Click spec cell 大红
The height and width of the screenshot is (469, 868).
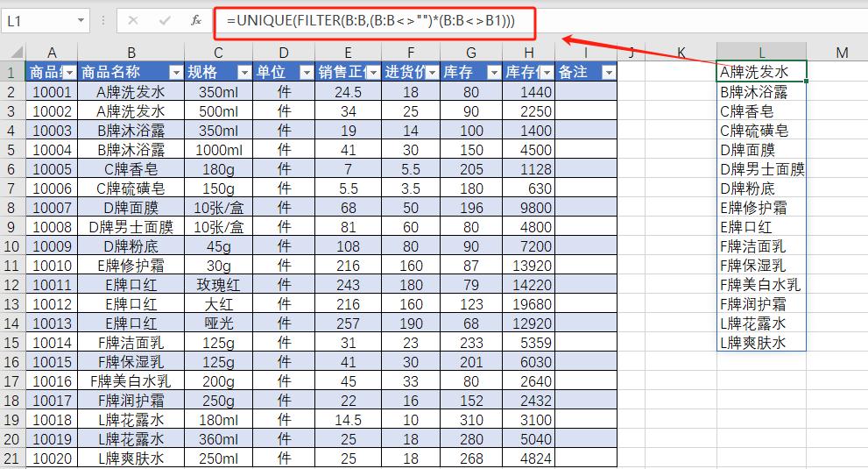click(x=218, y=304)
